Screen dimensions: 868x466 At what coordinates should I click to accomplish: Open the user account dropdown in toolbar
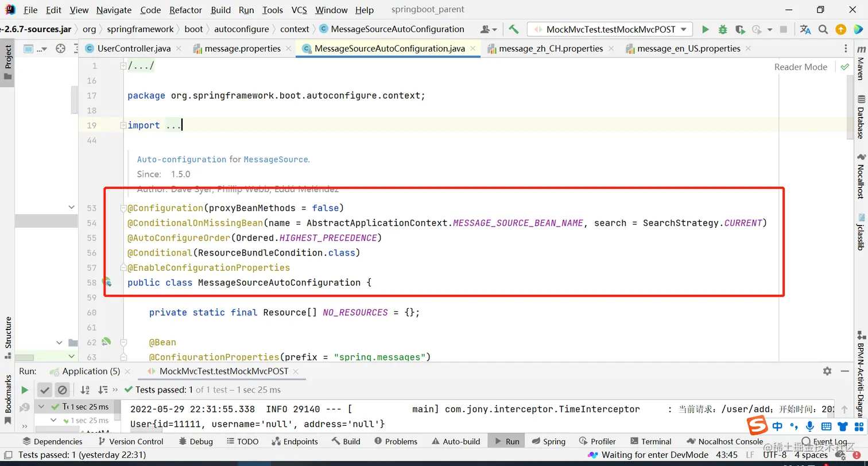pyautogui.click(x=489, y=29)
